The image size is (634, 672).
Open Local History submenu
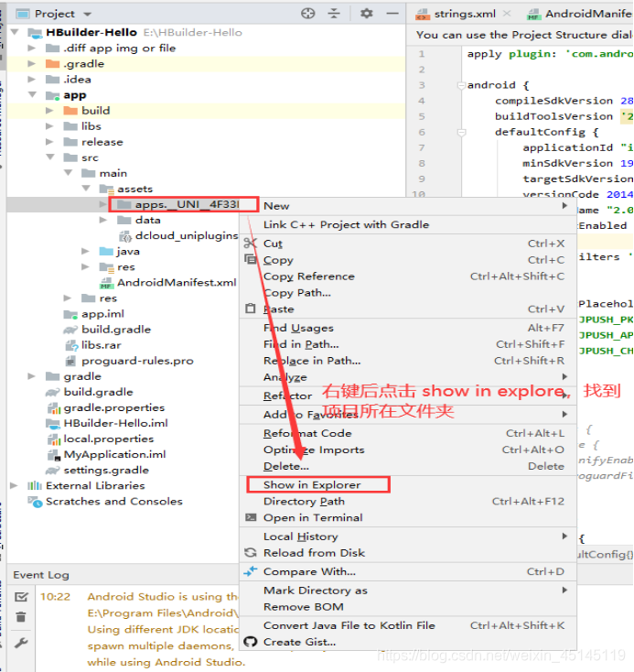(408, 537)
